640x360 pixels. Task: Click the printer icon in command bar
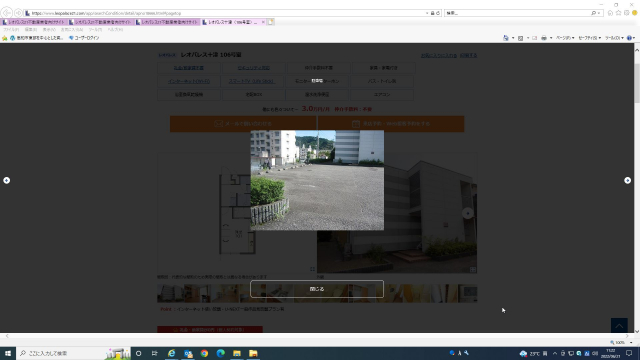click(544, 38)
